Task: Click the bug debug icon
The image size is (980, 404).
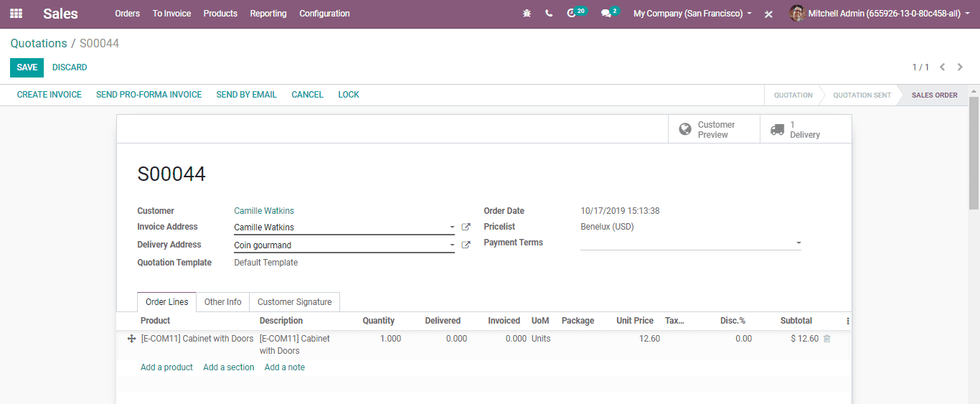Action: click(x=527, y=14)
